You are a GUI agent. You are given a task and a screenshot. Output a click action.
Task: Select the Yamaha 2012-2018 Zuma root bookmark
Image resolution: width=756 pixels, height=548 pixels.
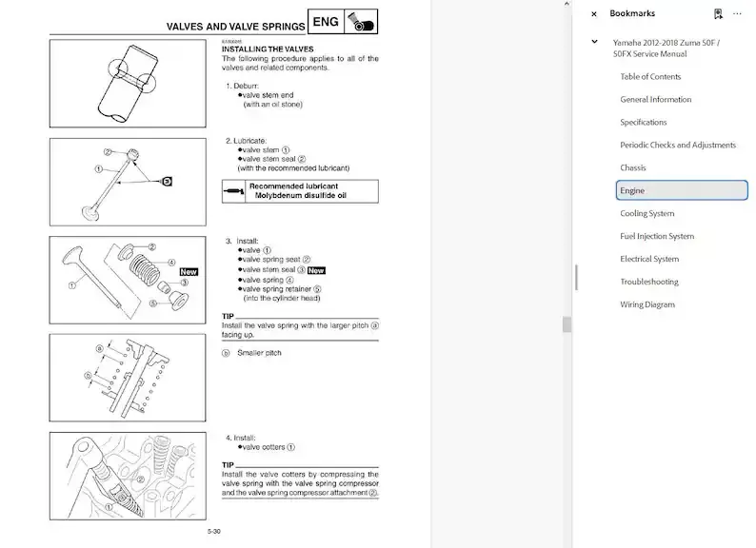[x=666, y=48]
